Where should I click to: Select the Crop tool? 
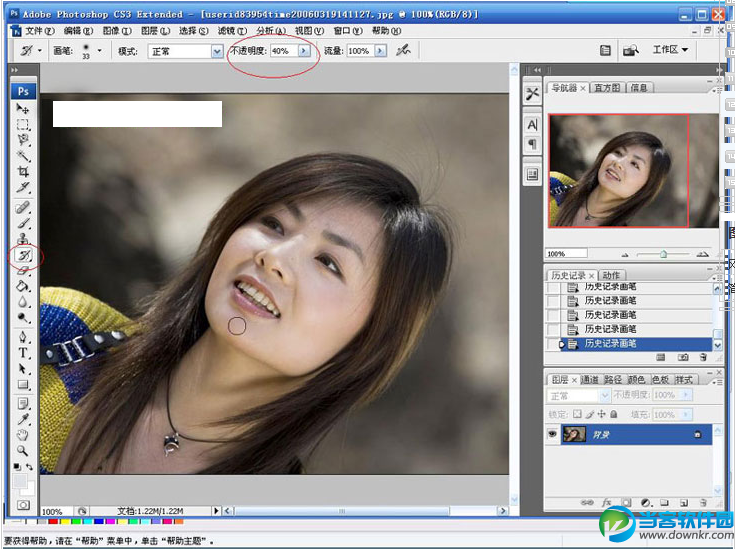[x=22, y=173]
